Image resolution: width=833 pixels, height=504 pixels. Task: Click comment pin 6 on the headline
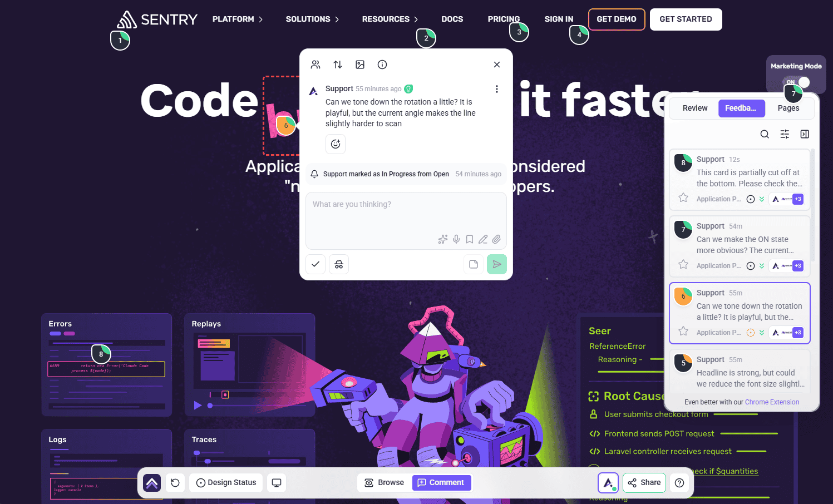[286, 125]
